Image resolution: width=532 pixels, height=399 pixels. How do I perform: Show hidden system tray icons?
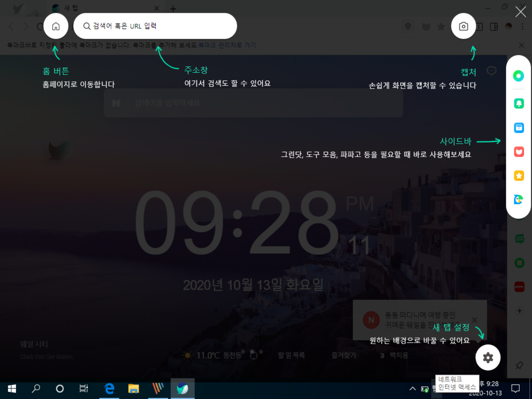pos(413,389)
